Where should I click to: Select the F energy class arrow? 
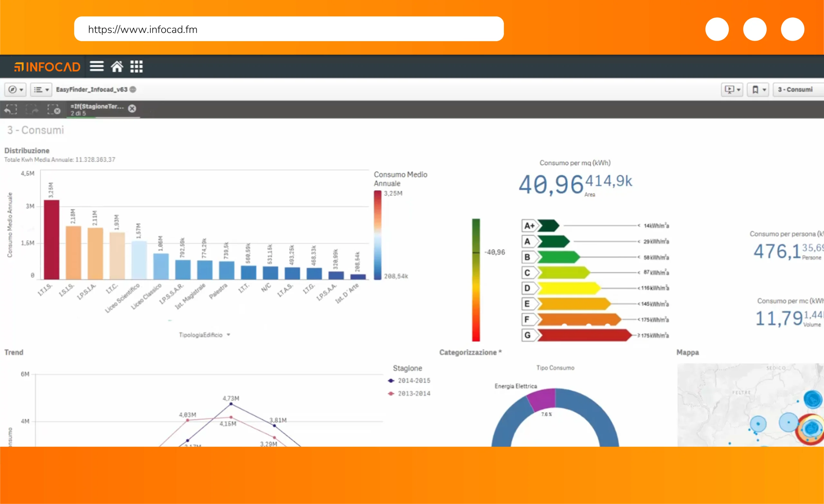[x=580, y=319]
